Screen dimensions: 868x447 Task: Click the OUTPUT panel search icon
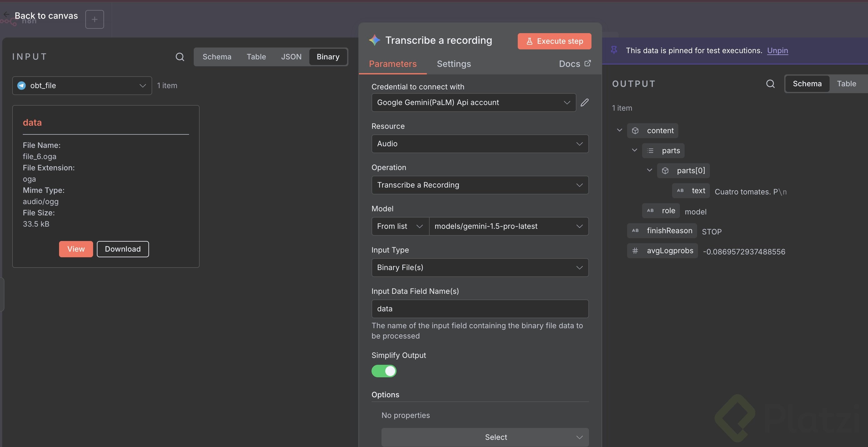click(x=770, y=83)
